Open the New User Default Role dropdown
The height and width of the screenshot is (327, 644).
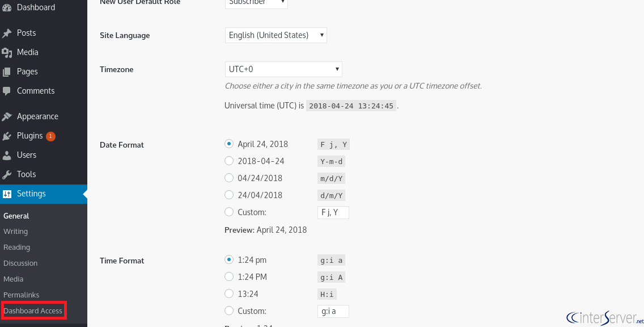[x=256, y=2]
